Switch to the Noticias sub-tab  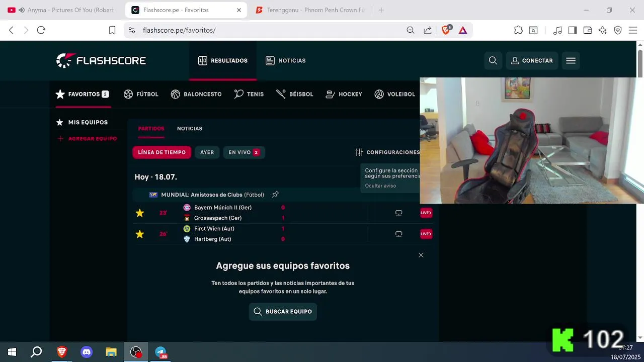(190, 129)
